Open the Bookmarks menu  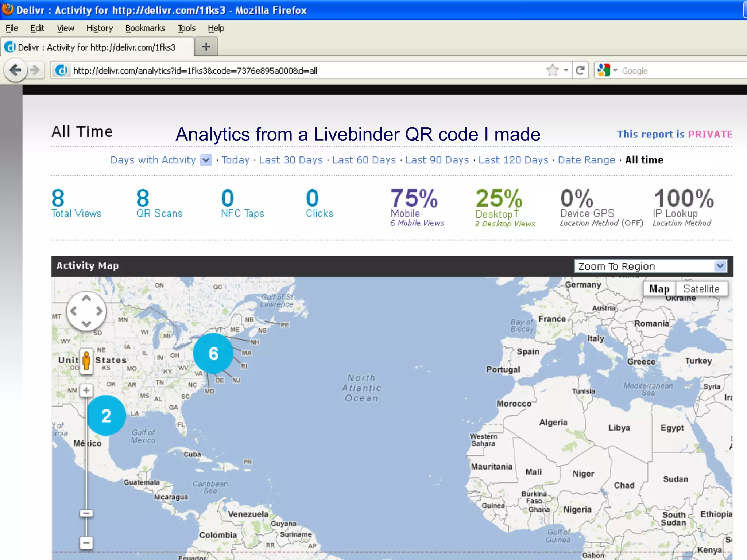tap(145, 28)
